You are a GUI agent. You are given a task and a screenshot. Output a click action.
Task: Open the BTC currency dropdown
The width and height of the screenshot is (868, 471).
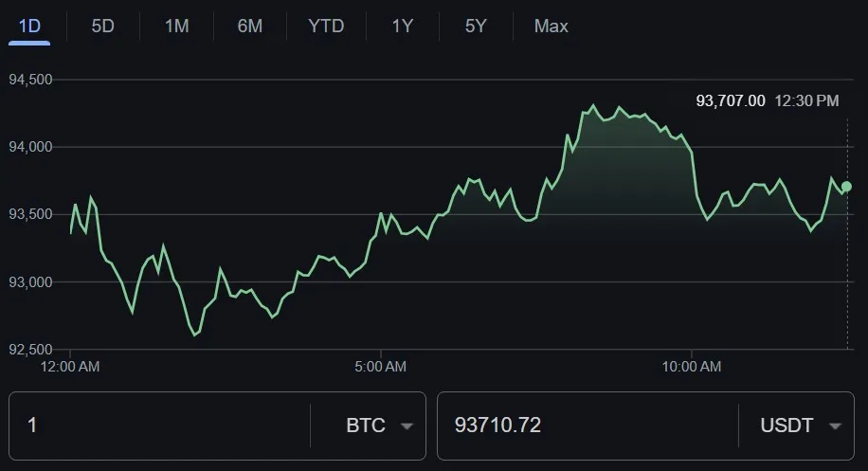pyautogui.click(x=379, y=426)
